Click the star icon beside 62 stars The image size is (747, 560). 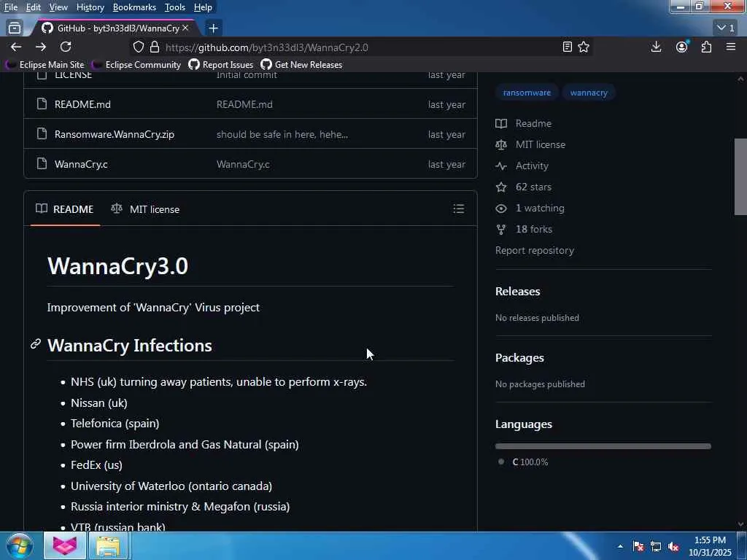500,187
